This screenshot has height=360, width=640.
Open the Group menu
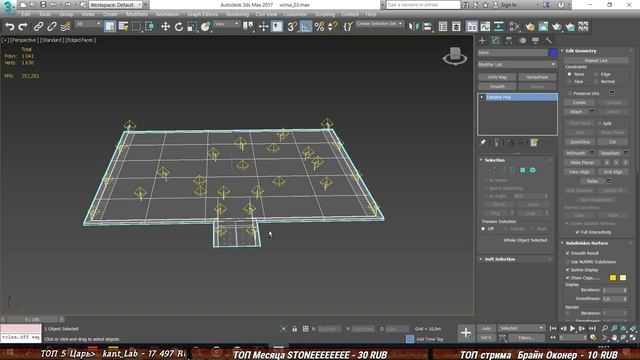(x=66, y=14)
